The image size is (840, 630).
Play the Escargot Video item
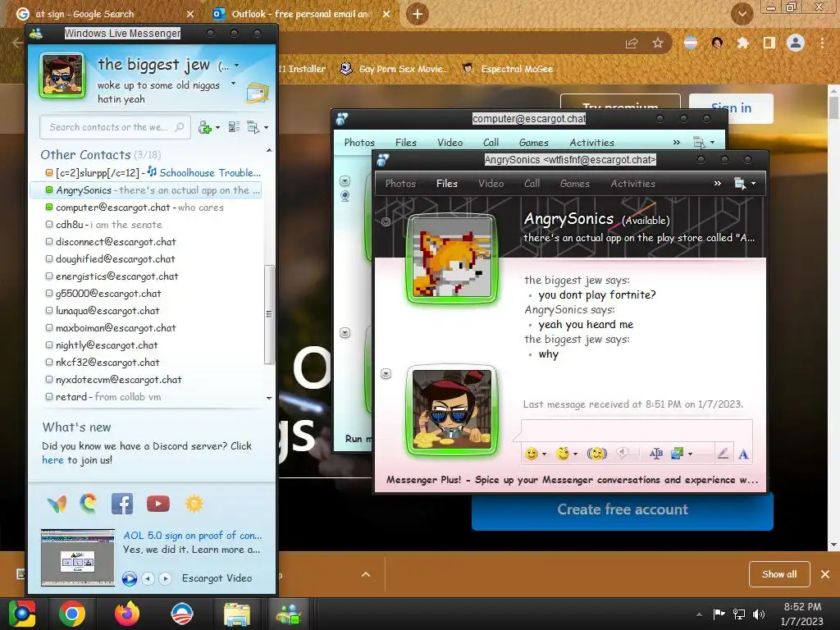129,578
